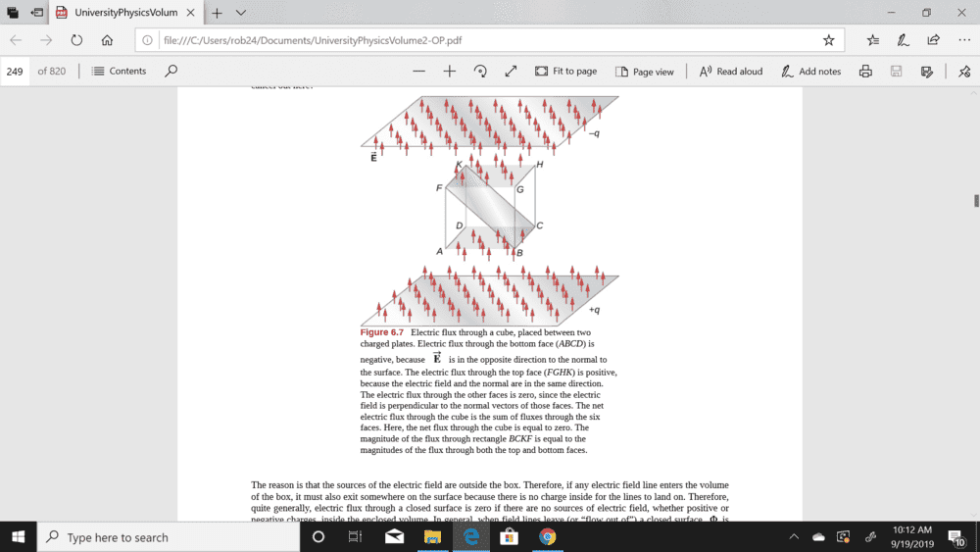Open the Contents panel

point(119,72)
